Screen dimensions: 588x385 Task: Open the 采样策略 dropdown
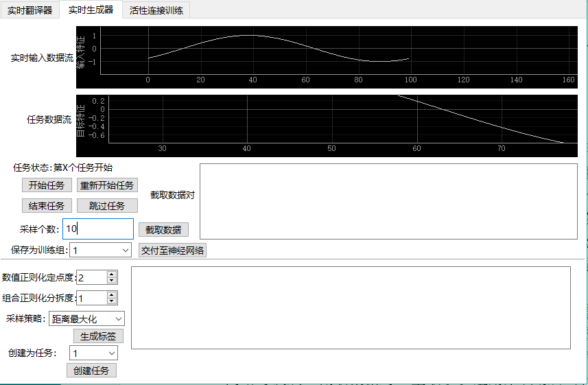coord(86,319)
